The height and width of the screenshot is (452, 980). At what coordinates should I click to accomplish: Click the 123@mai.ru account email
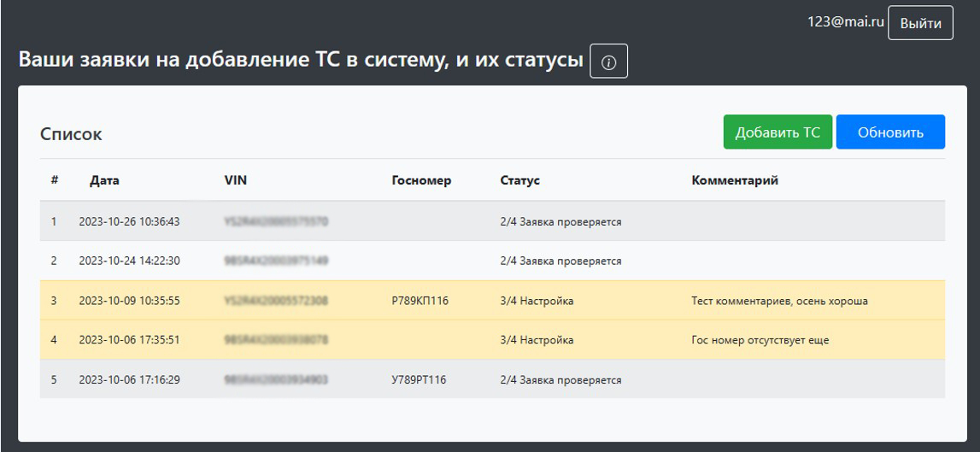click(845, 22)
